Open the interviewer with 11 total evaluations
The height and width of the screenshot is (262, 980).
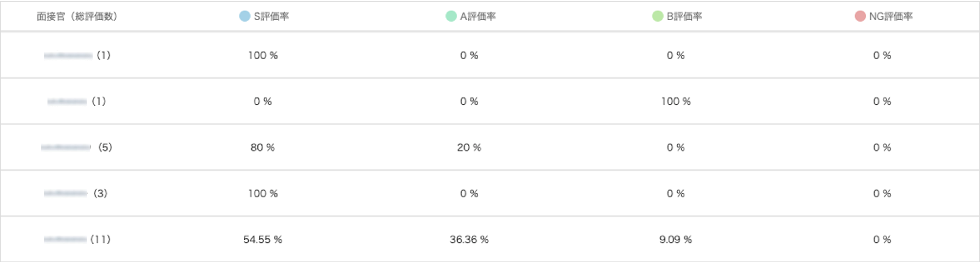point(77,239)
